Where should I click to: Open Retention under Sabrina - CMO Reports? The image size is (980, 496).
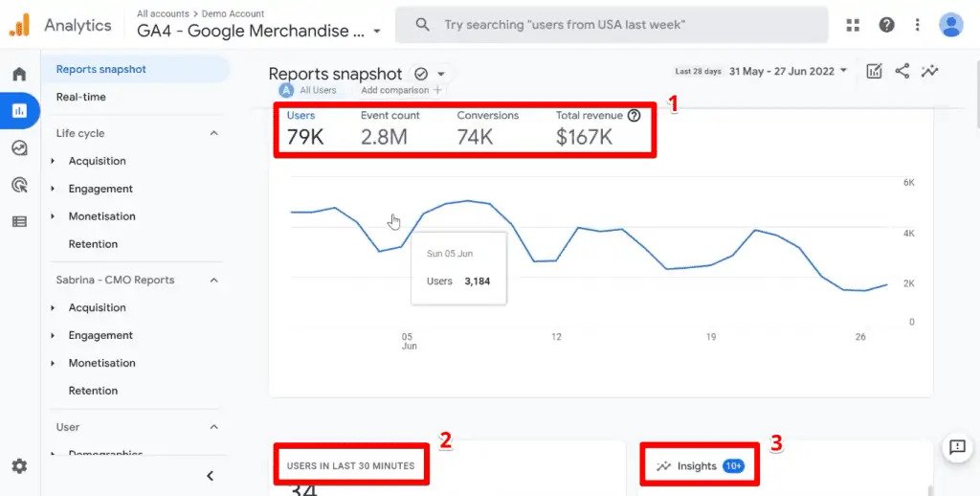[93, 391]
